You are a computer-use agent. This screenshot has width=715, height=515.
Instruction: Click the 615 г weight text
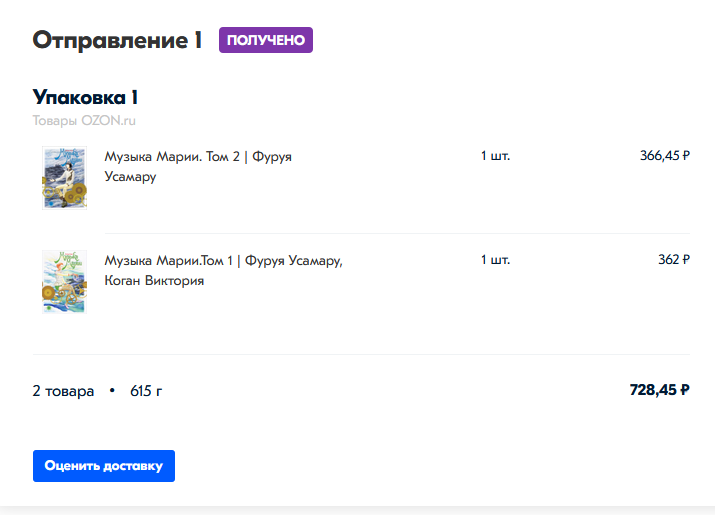(146, 391)
